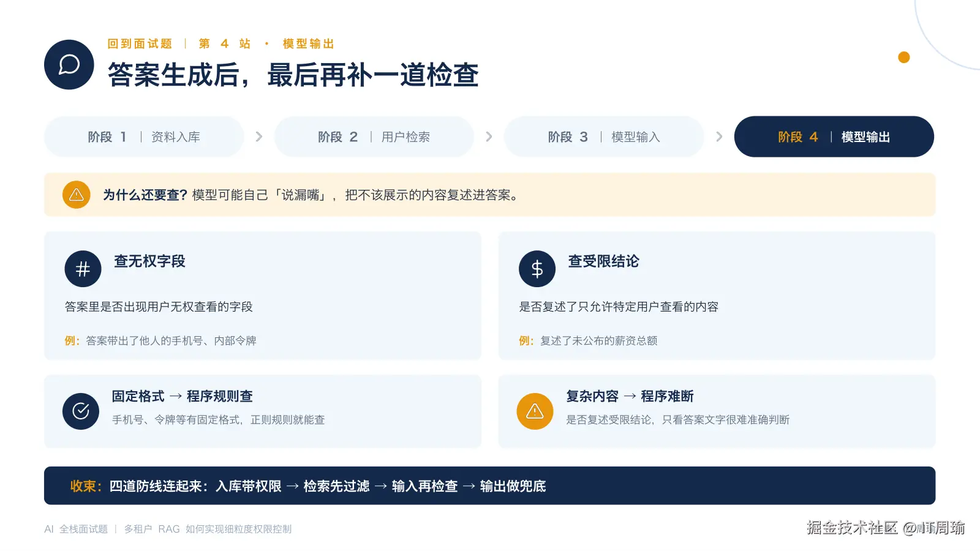Screen dimensions: 980x551
Task: Click the orange dot at the top right corner
Action: (904, 57)
